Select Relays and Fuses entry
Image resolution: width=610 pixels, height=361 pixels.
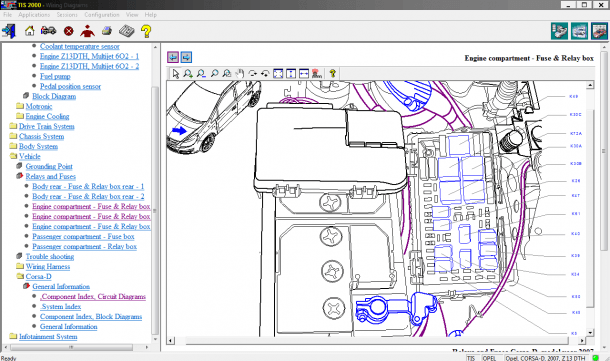pyautogui.click(x=51, y=177)
